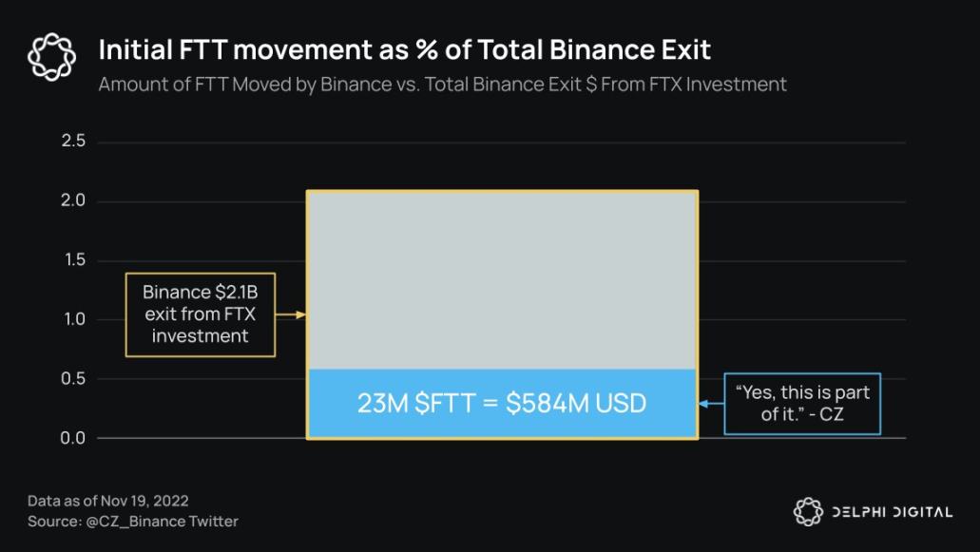Click the 0.0 y-axis label

coord(73,438)
